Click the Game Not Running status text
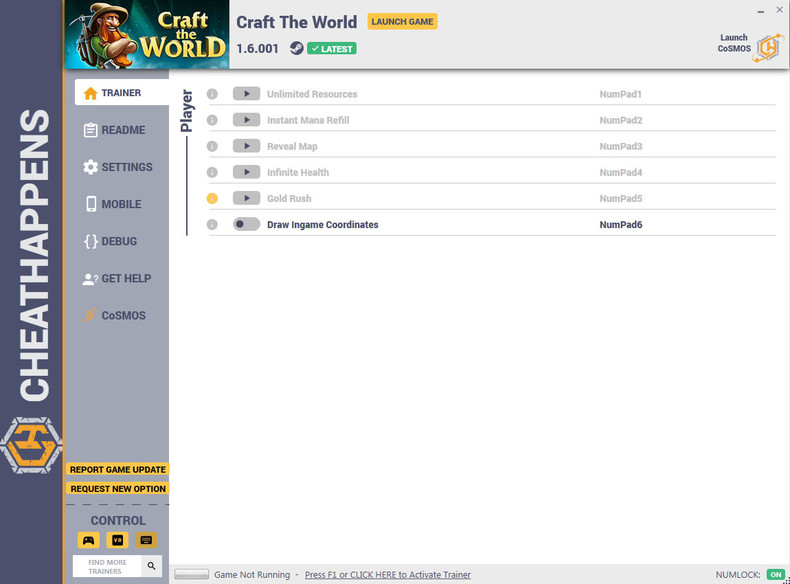 [252, 575]
